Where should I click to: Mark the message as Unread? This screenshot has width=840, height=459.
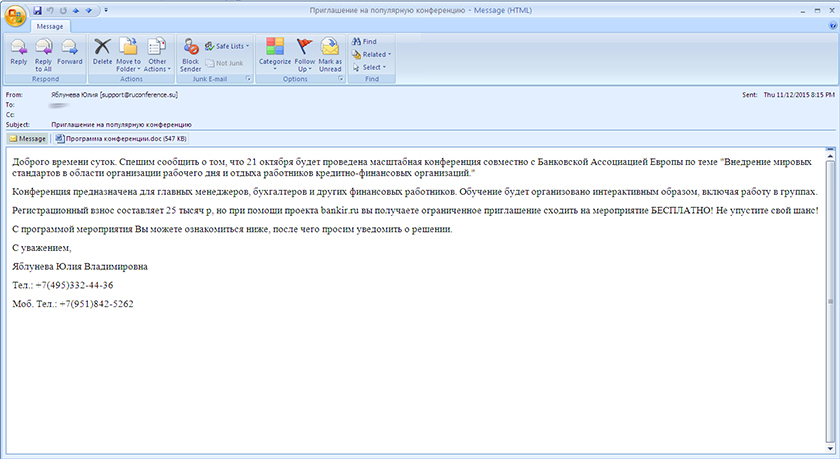[x=330, y=55]
